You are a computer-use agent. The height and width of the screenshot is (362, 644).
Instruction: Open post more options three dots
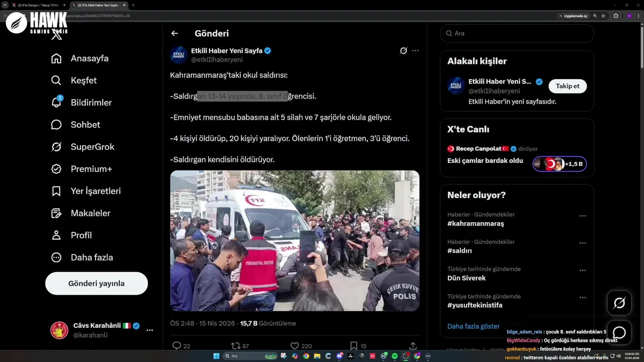pos(415,51)
